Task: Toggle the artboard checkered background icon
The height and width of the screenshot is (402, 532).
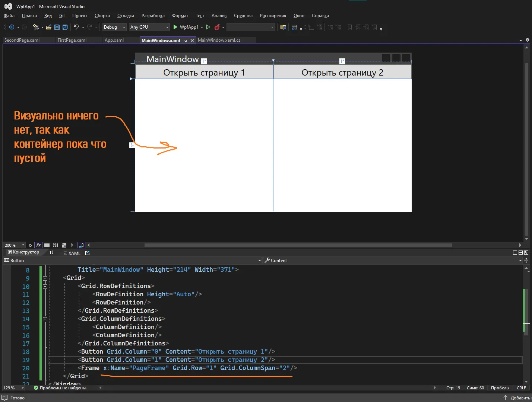Action: tap(64, 245)
